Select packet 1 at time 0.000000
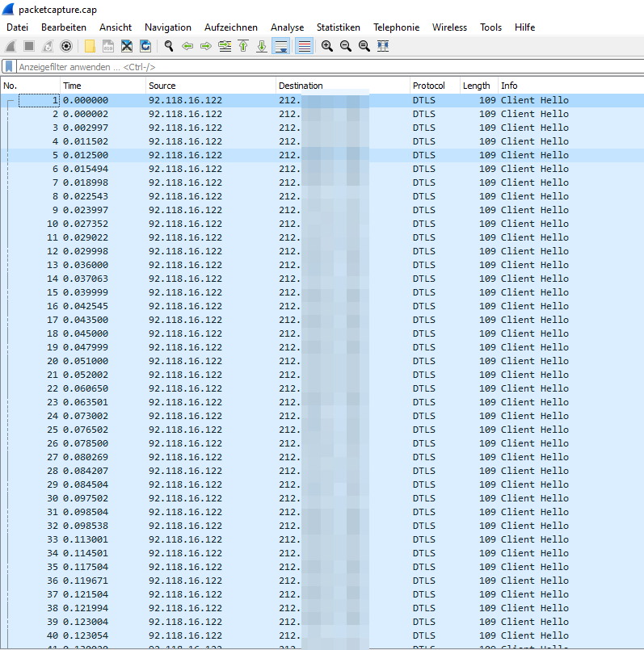644x650 pixels. (x=322, y=100)
